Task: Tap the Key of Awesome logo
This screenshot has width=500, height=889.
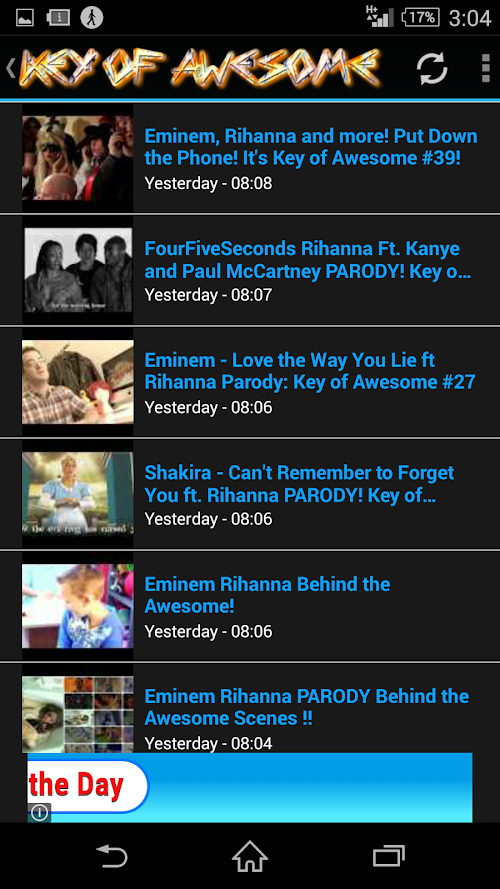Action: coord(198,68)
